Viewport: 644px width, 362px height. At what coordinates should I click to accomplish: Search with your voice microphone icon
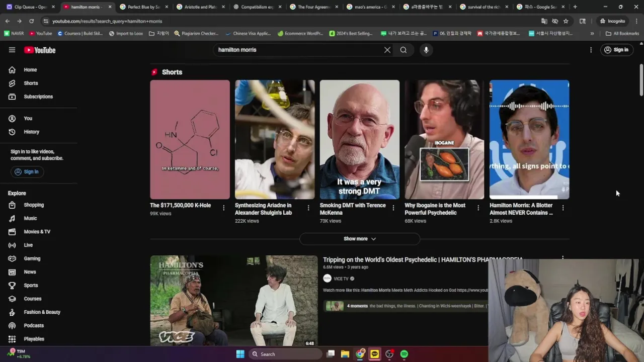[426, 50]
